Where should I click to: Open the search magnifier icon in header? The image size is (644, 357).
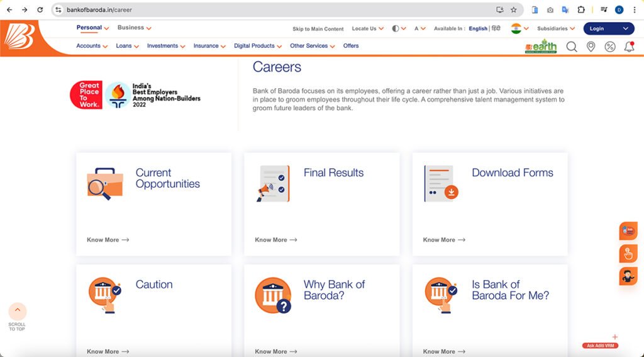[x=572, y=47]
